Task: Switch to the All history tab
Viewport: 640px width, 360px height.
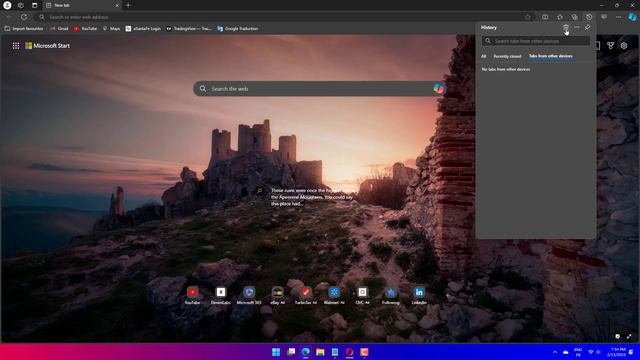Action: (483, 56)
